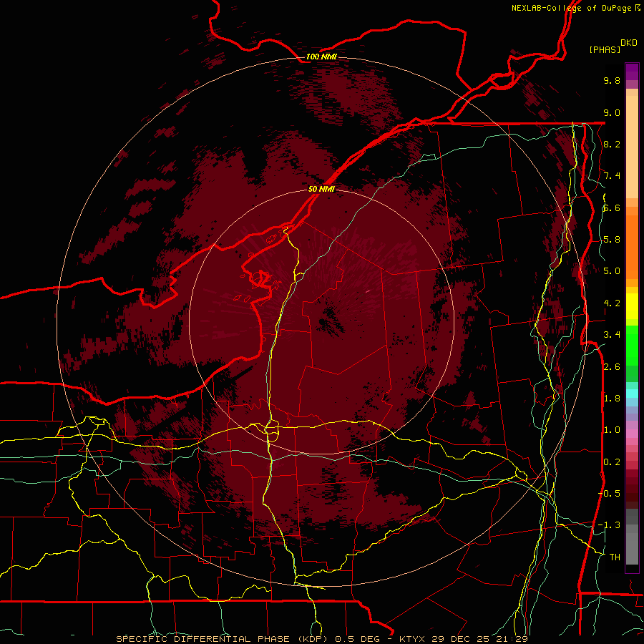Click the TH threshold label
Viewport: 644px width, 644px height.
pyautogui.click(x=615, y=557)
